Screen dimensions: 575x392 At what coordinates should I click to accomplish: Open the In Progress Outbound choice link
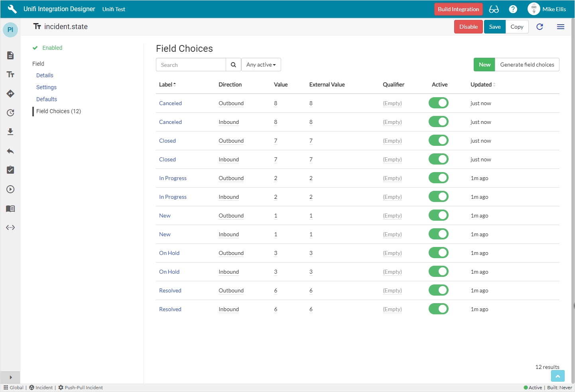173,178
